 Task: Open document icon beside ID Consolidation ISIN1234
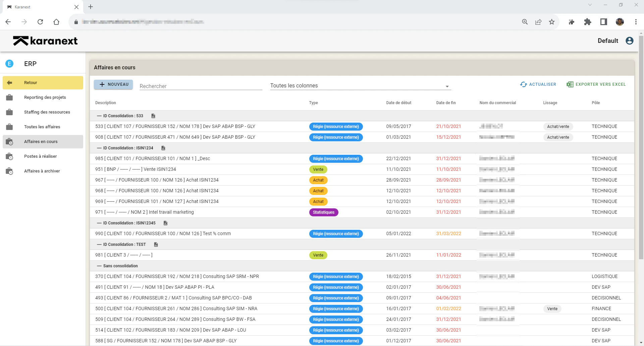point(163,148)
